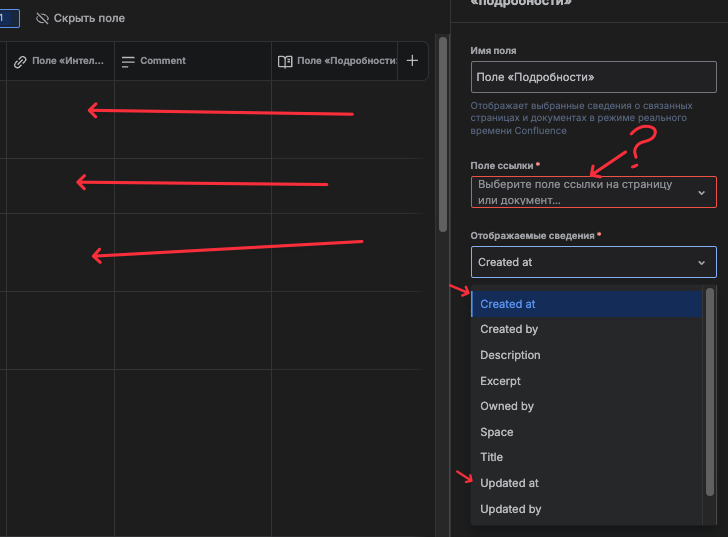This screenshot has height=537, width=728.
Task: Select the Description option
Action: tap(587, 355)
